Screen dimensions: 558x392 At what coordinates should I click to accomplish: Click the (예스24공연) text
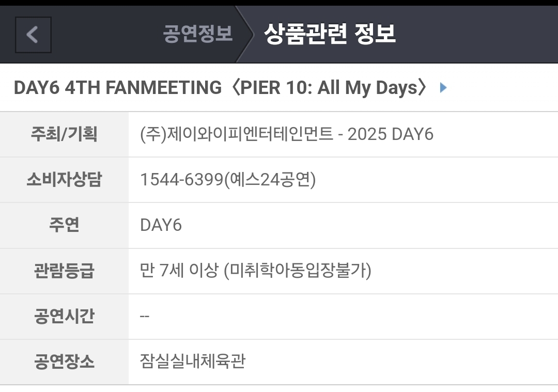coord(270,180)
